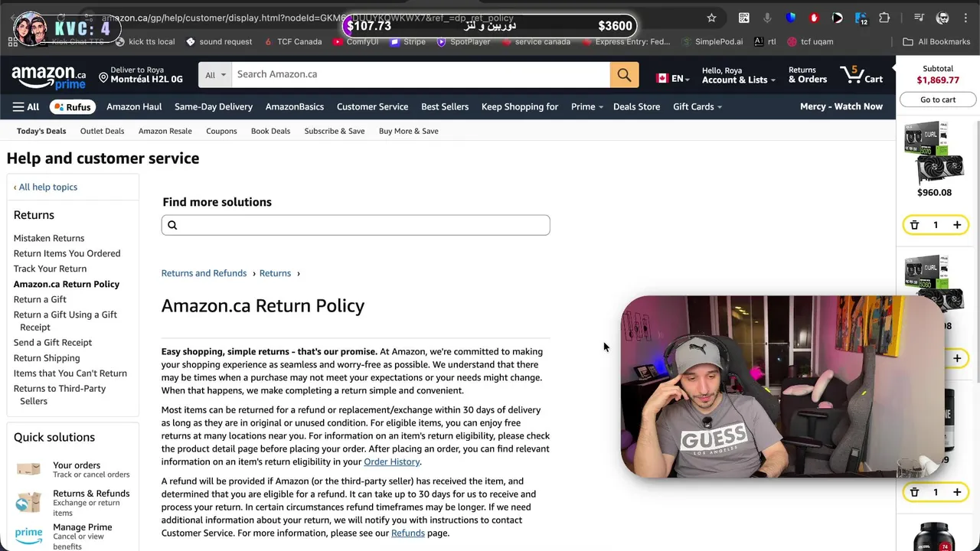Go back to All help topics
Image resolution: width=980 pixels, height=551 pixels.
click(x=45, y=187)
